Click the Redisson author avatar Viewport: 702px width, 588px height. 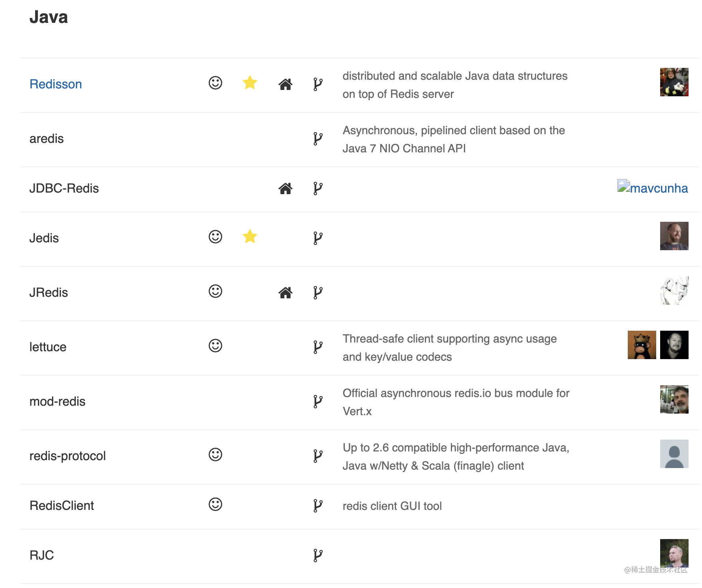674,82
